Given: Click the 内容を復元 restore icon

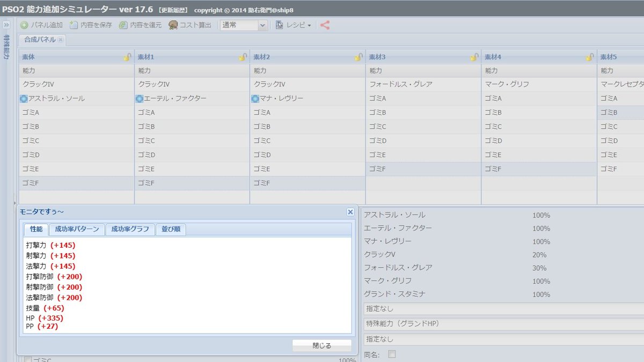Looking at the screenshot, I should [123, 25].
